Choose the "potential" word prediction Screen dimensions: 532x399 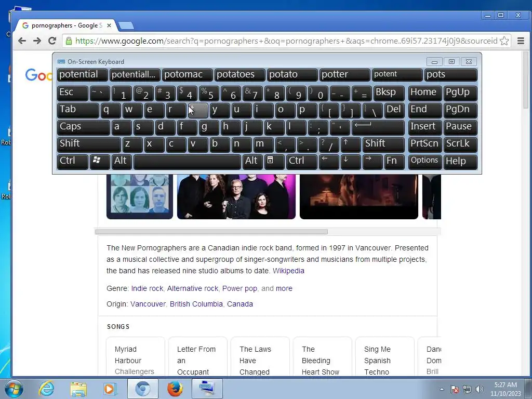[83, 75]
